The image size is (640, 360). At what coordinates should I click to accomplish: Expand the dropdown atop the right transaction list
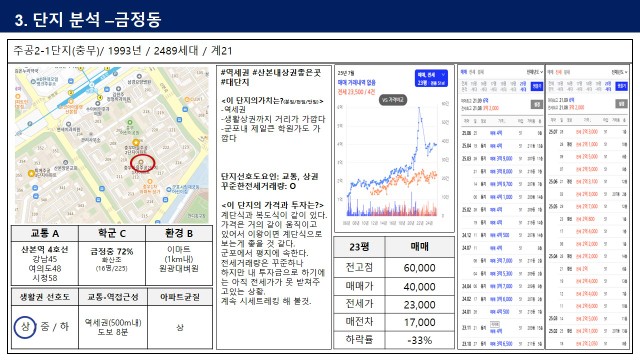[619, 72]
